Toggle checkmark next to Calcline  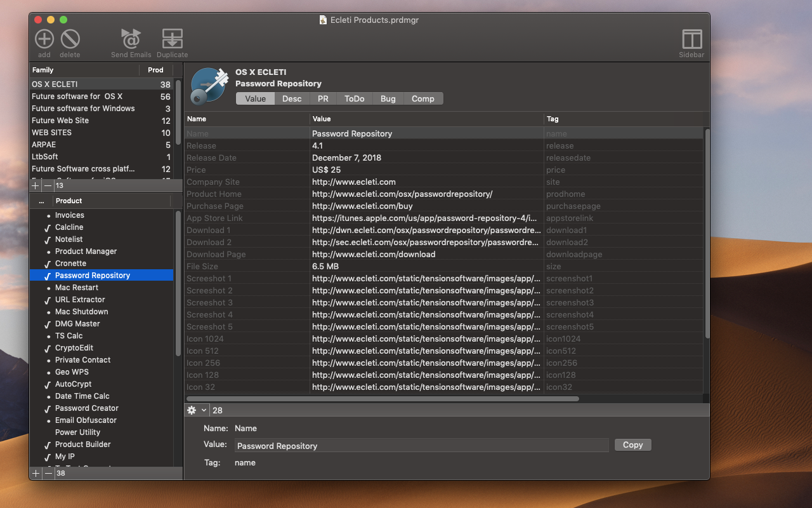[48, 228]
